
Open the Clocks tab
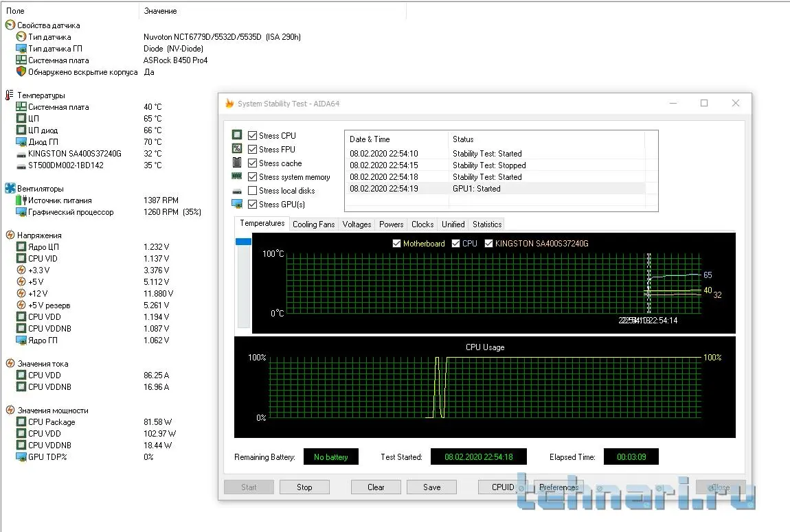coord(422,224)
